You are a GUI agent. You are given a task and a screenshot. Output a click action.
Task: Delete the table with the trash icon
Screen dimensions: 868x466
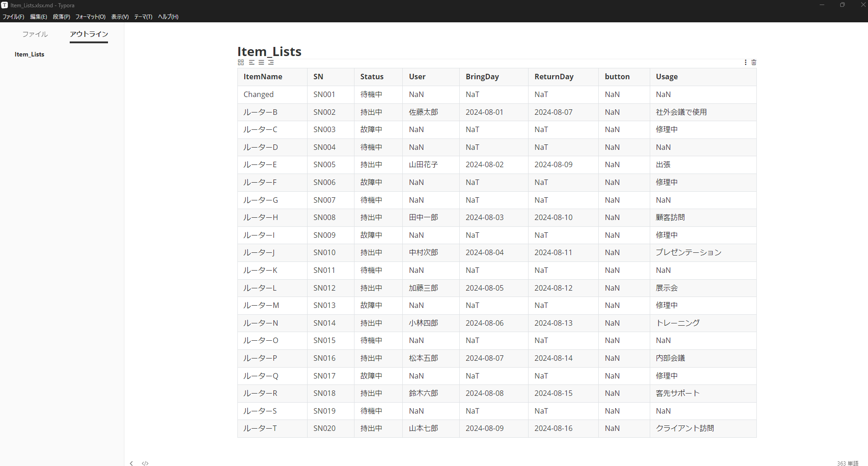[754, 62]
